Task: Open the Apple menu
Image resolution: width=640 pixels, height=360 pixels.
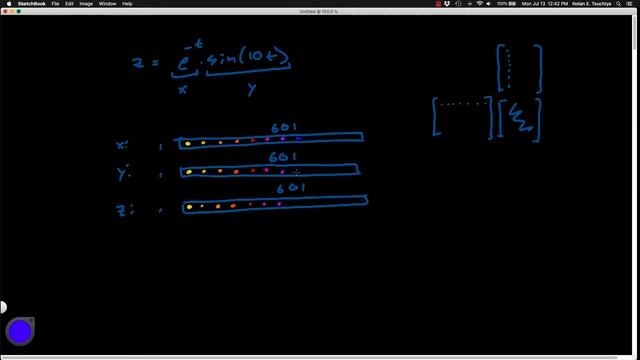Action: 9,4
